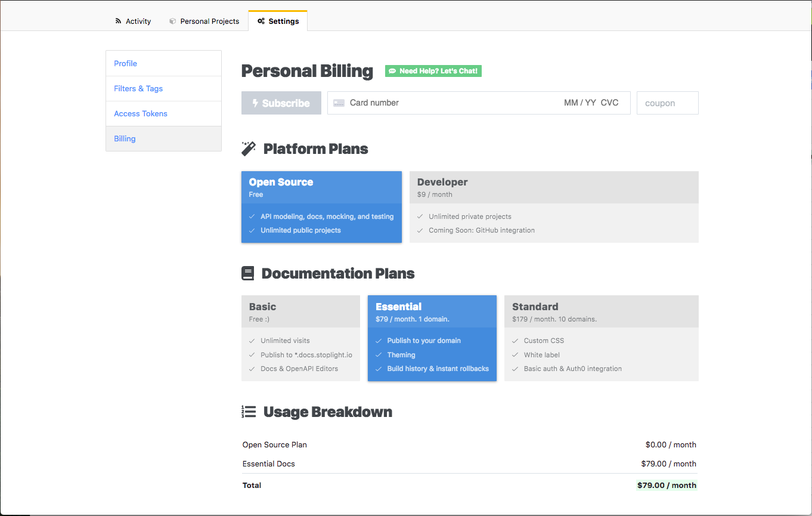Click the Personal Projects cube icon

173,21
